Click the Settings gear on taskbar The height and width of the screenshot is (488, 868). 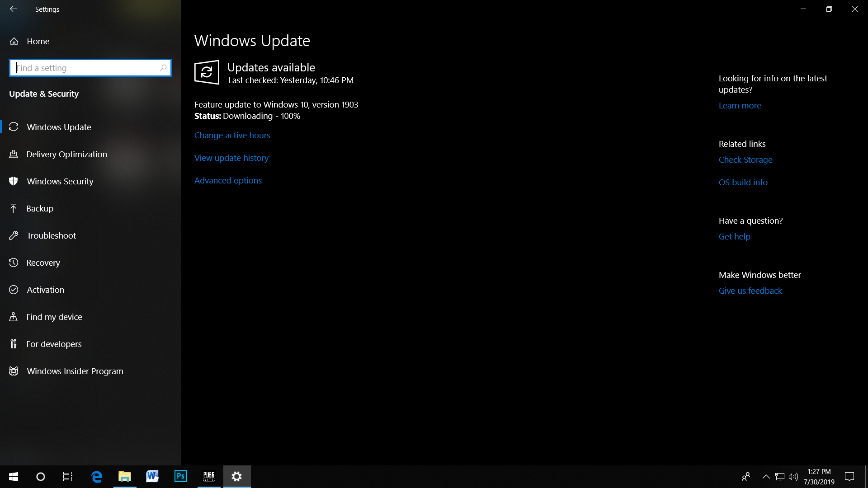[237, 477]
